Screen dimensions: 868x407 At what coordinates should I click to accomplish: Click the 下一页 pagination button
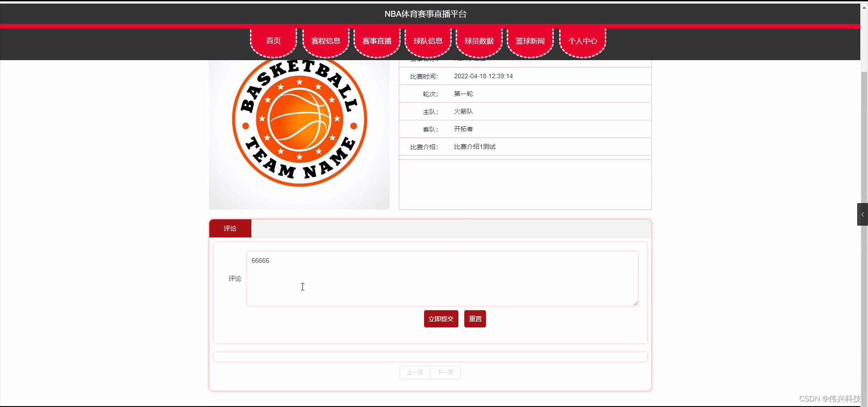click(445, 372)
